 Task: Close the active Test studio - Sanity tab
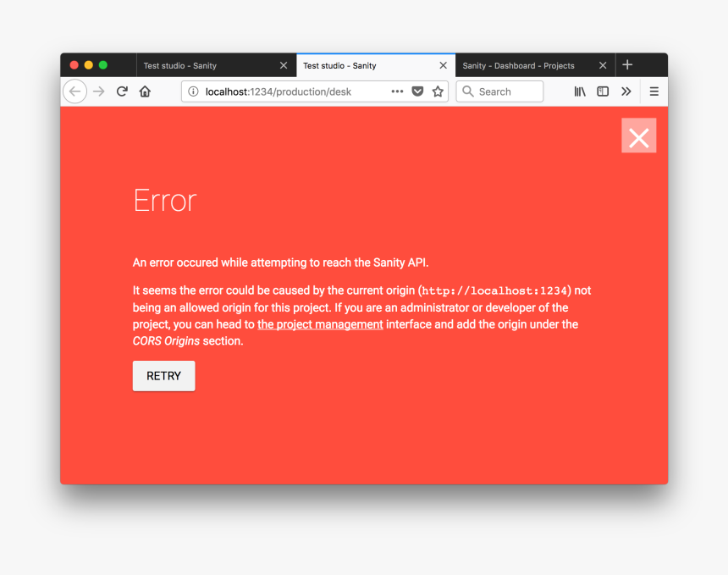444,65
